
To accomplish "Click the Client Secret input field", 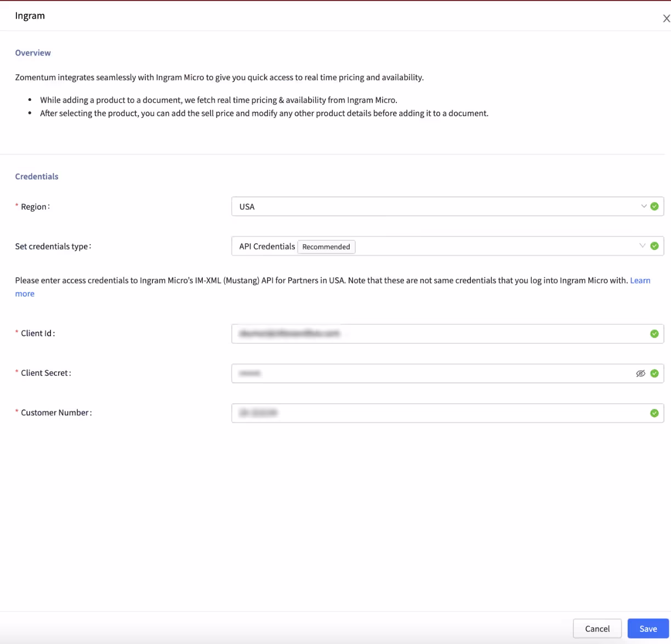I will [x=447, y=373].
